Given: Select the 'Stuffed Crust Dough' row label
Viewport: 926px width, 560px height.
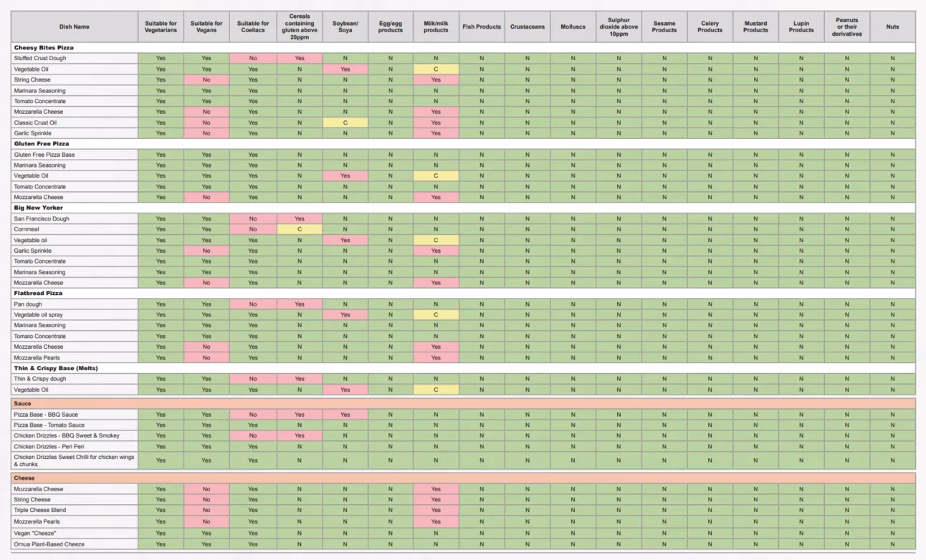Looking at the screenshot, I should [x=40, y=58].
